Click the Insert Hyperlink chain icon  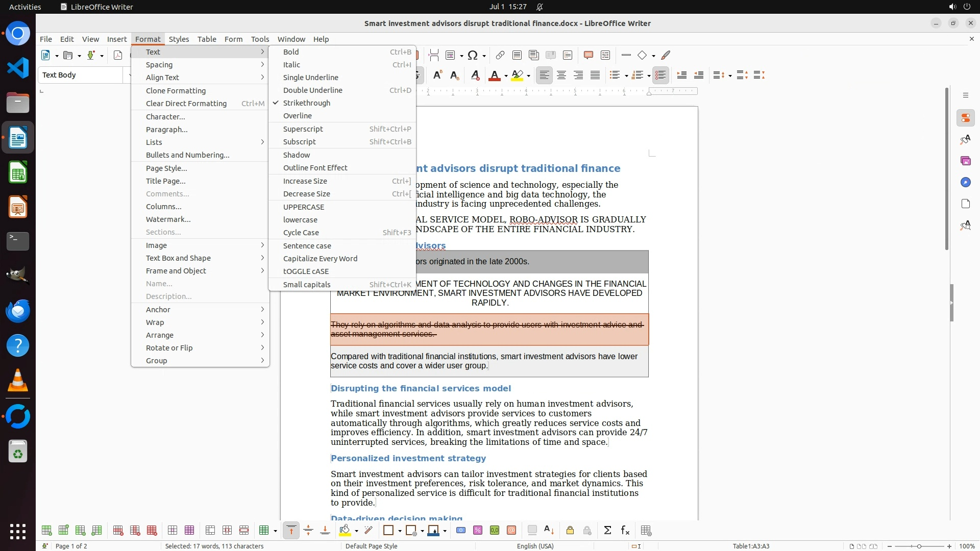pos(500,55)
